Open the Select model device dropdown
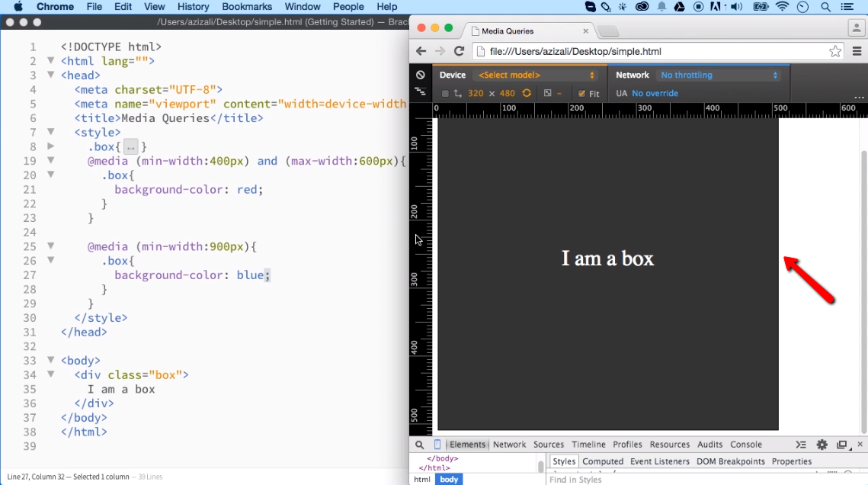The image size is (868, 485). tap(532, 75)
